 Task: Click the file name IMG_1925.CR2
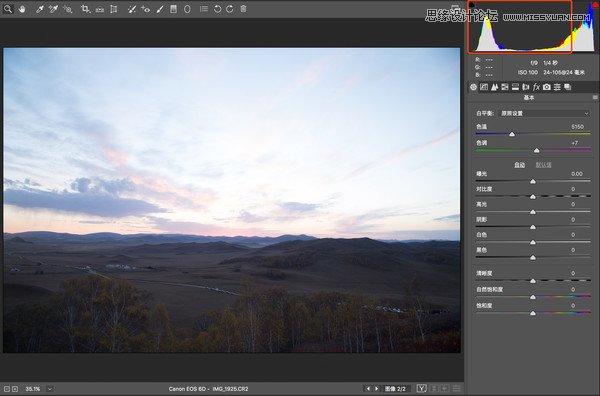pos(230,389)
